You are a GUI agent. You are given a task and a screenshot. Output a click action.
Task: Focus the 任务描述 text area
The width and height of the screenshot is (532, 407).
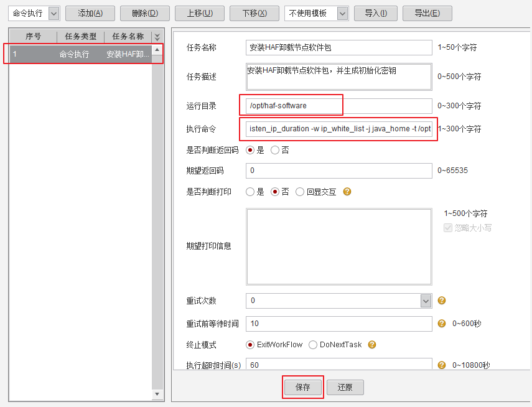[339, 77]
